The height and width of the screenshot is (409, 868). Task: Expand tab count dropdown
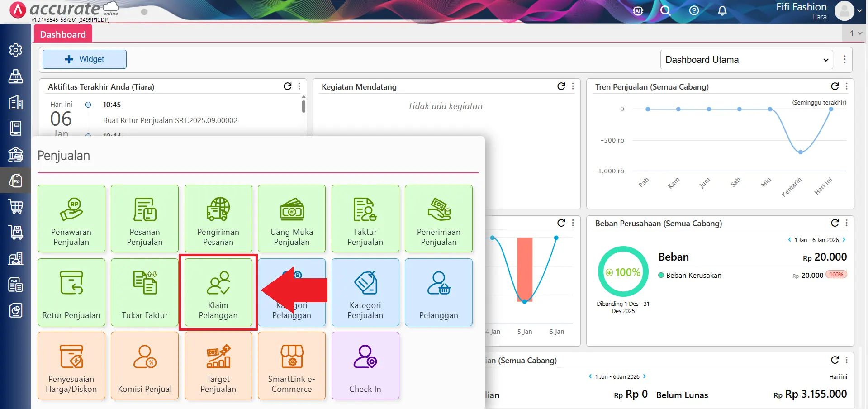click(856, 33)
